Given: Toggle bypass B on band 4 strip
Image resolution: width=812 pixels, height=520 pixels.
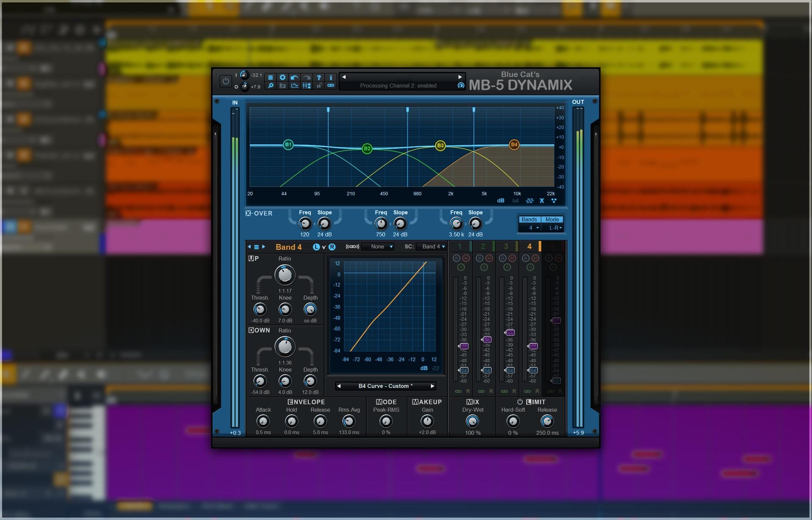Looking at the screenshot, I should 526,258.
